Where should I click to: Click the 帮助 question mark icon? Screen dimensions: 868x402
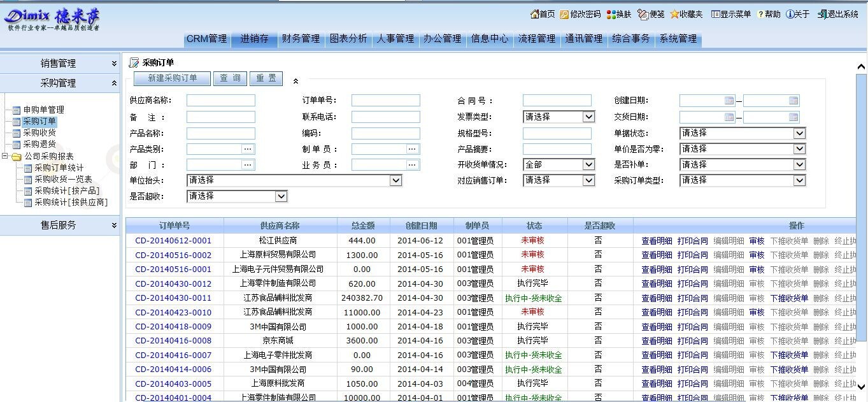point(760,14)
